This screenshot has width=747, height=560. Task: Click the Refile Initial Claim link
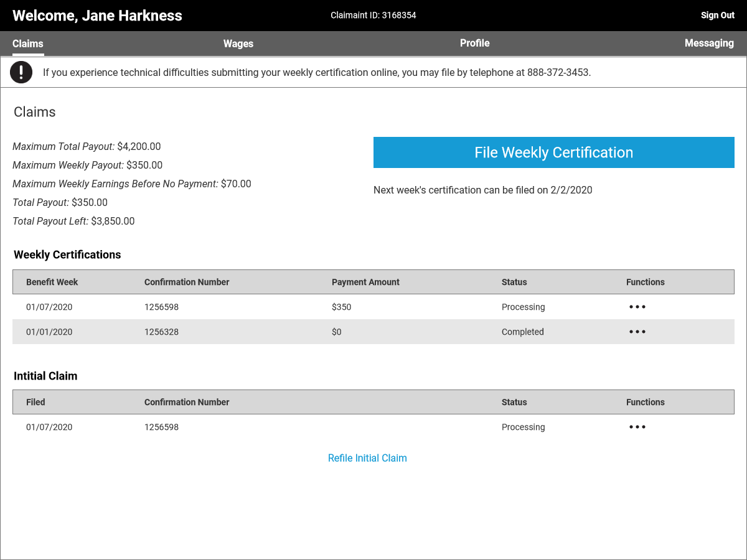(367, 458)
